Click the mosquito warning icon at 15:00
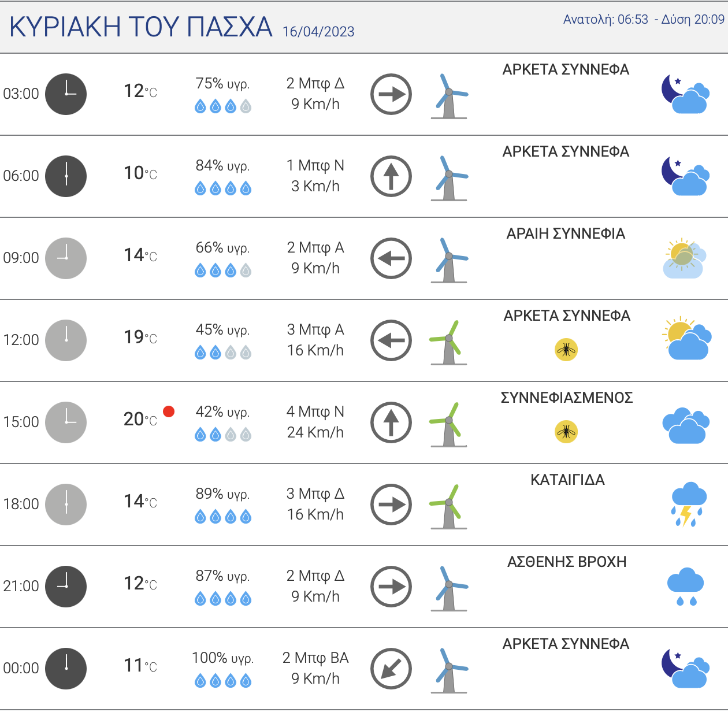Viewport: 728px width, 712px height. coord(566,432)
